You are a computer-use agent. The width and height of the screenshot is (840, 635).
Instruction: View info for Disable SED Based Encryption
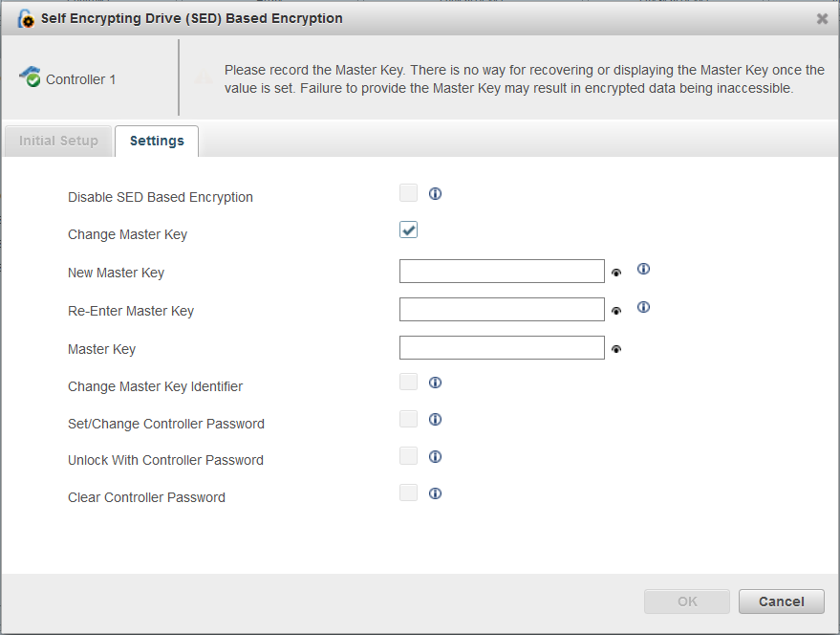tap(435, 193)
